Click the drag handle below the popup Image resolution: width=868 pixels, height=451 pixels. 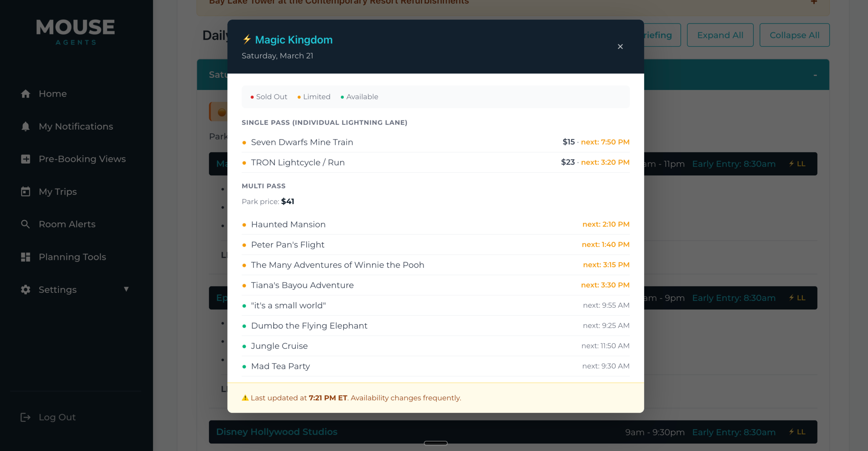pos(436,443)
